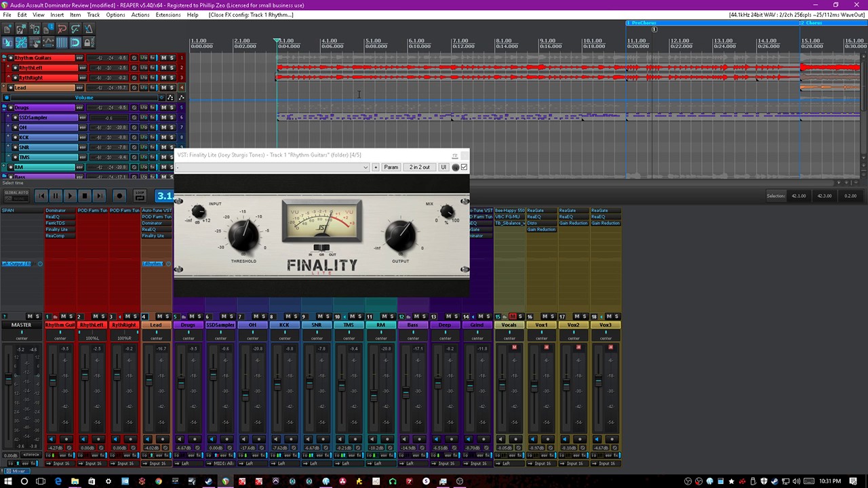Click the Open Project toolbar icon

click(x=21, y=29)
